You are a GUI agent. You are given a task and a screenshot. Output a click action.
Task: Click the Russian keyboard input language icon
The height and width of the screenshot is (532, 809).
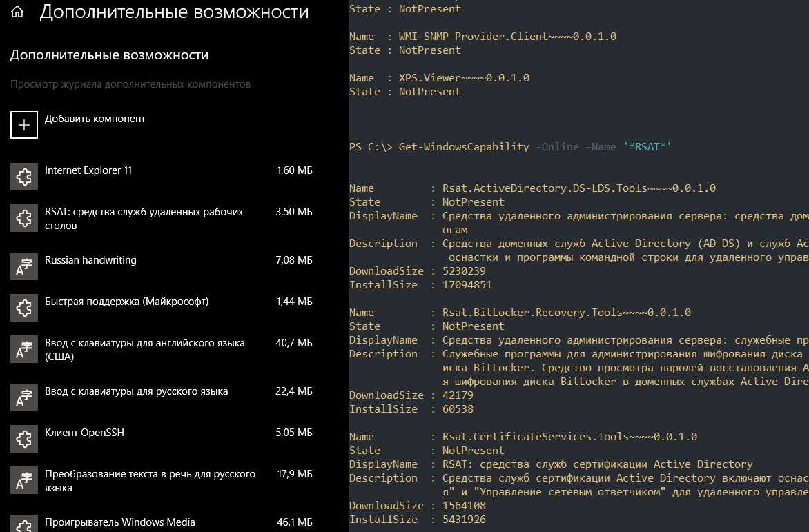[x=24, y=397]
